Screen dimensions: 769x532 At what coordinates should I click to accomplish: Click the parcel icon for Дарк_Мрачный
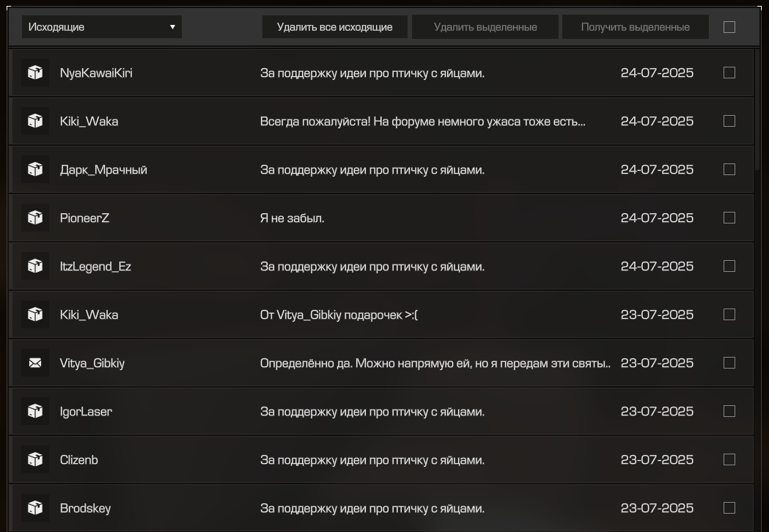(35, 169)
